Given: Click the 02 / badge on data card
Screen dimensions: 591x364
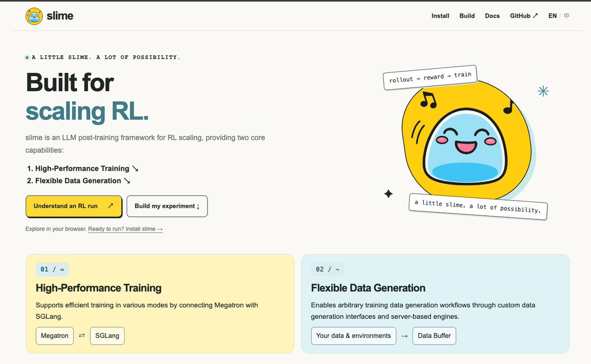Looking at the screenshot, I should (327, 269).
